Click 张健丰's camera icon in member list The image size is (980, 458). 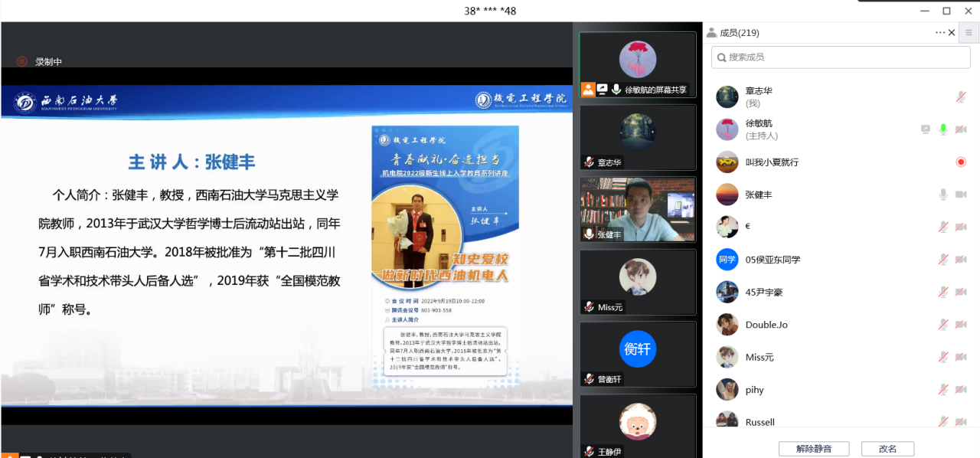click(x=961, y=195)
